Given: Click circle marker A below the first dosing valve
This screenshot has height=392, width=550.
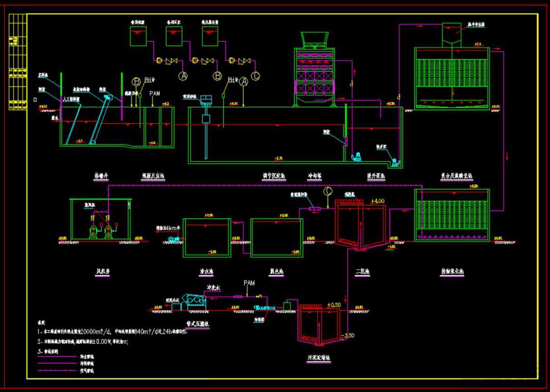Looking at the screenshot, I should (183, 75).
